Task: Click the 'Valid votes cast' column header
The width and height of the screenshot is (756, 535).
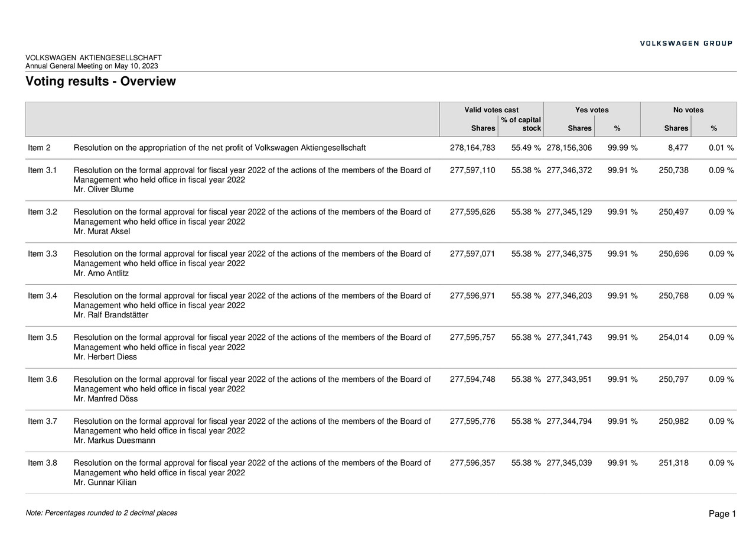Action: (491, 110)
